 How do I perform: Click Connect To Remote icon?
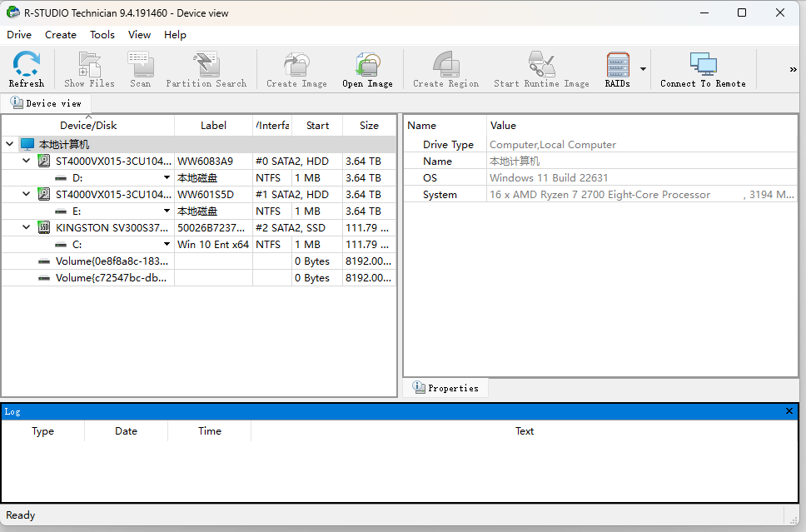tap(703, 69)
